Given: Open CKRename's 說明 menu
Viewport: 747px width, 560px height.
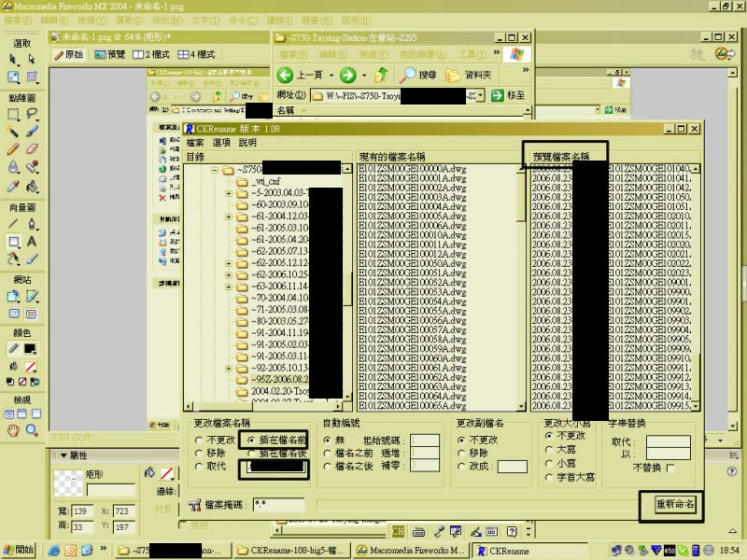Looking at the screenshot, I should pos(247,143).
